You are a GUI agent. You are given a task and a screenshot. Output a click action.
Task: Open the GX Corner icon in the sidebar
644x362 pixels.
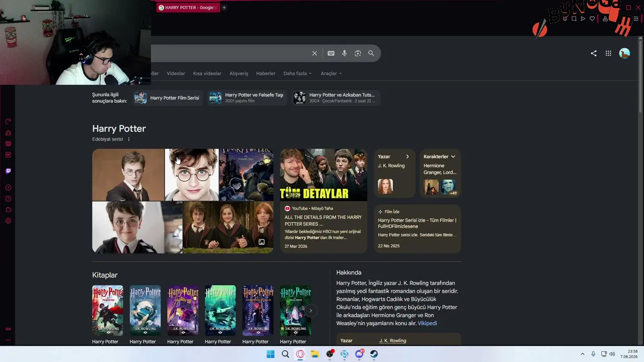tap(8, 329)
